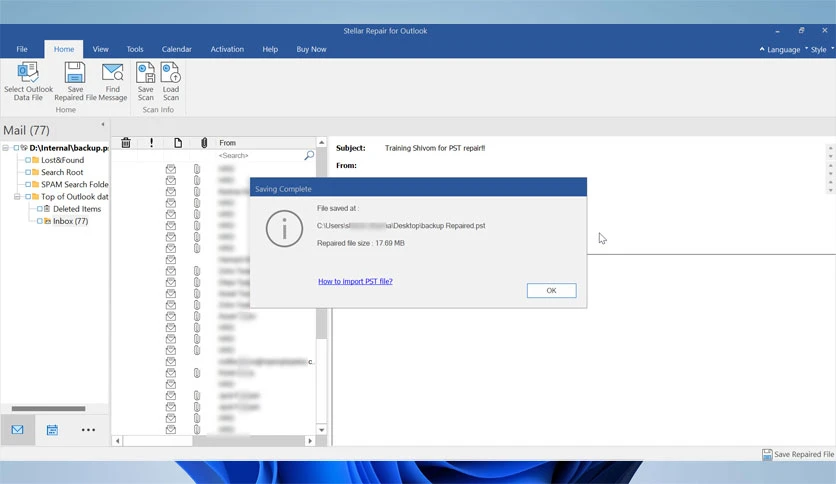Open the View tab
Image resolution: width=836 pixels, height=484 pixels.
(x=100, y=49)
